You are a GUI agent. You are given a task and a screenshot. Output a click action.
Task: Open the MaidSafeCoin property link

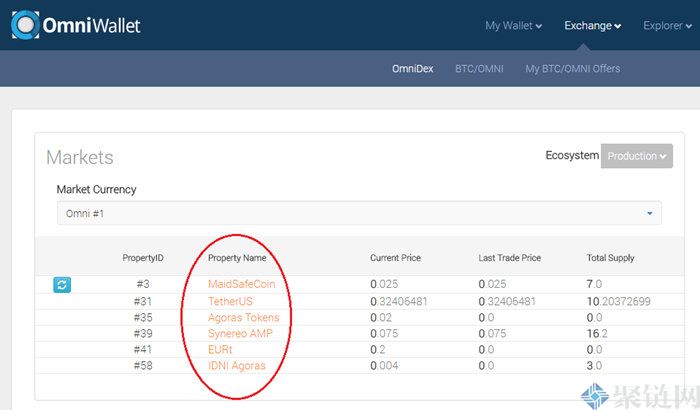pos(241,285)
